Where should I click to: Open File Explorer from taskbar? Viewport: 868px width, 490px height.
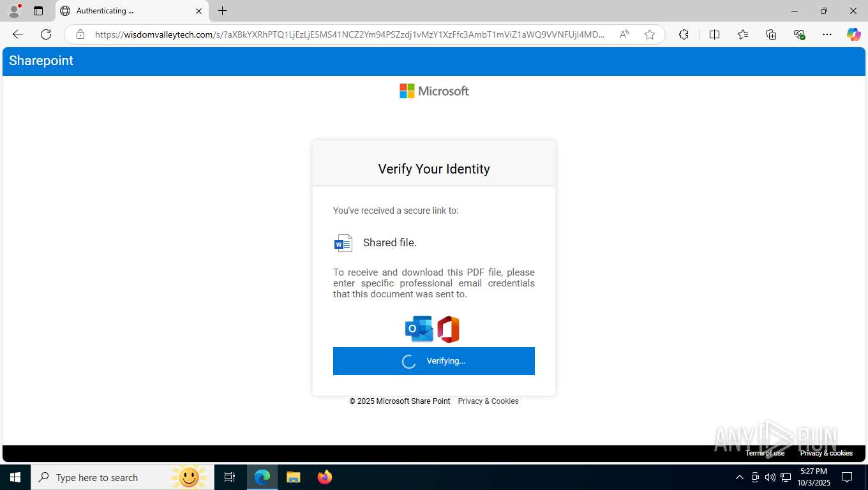click(x=293, y=477)
